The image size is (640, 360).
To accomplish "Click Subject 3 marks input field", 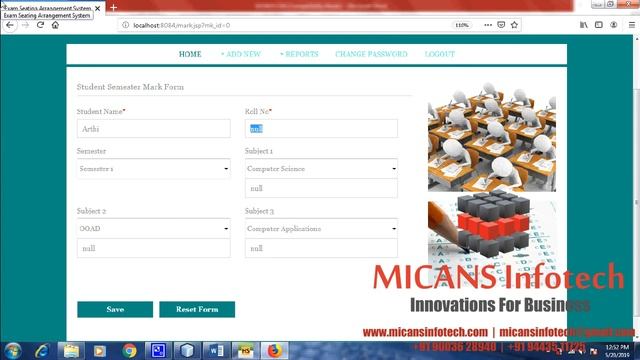I will pos(321,248).
